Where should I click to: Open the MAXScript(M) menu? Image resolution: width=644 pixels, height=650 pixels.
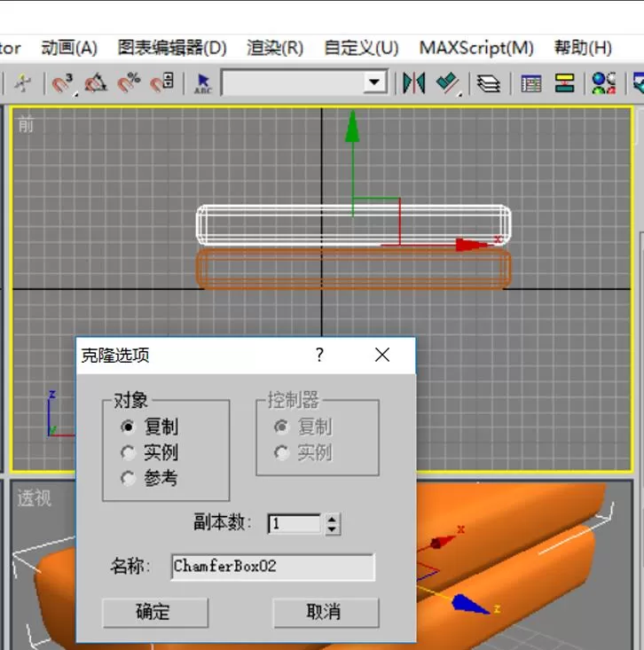click(476, 48)
